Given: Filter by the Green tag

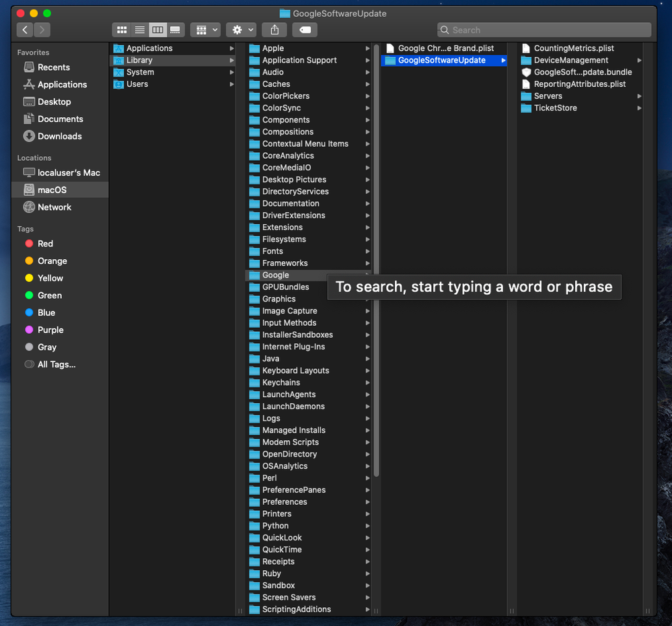Looking at the screenshot, I should click(x=60, y=295).
